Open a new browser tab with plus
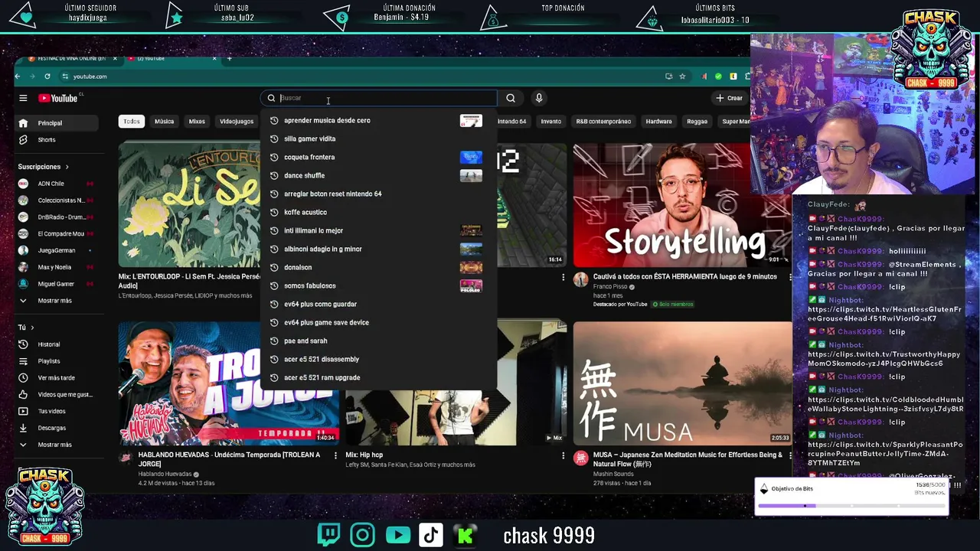 click(x=229, y=58)
